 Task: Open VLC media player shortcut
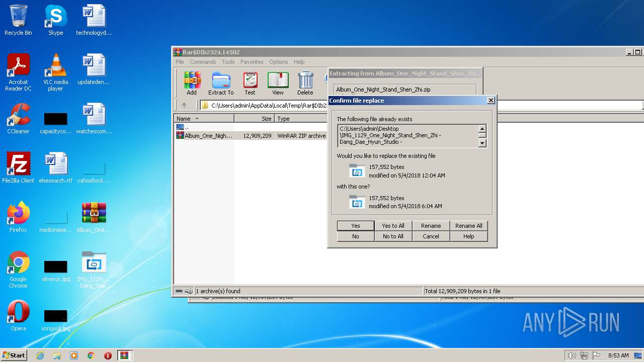coord(55,72)
